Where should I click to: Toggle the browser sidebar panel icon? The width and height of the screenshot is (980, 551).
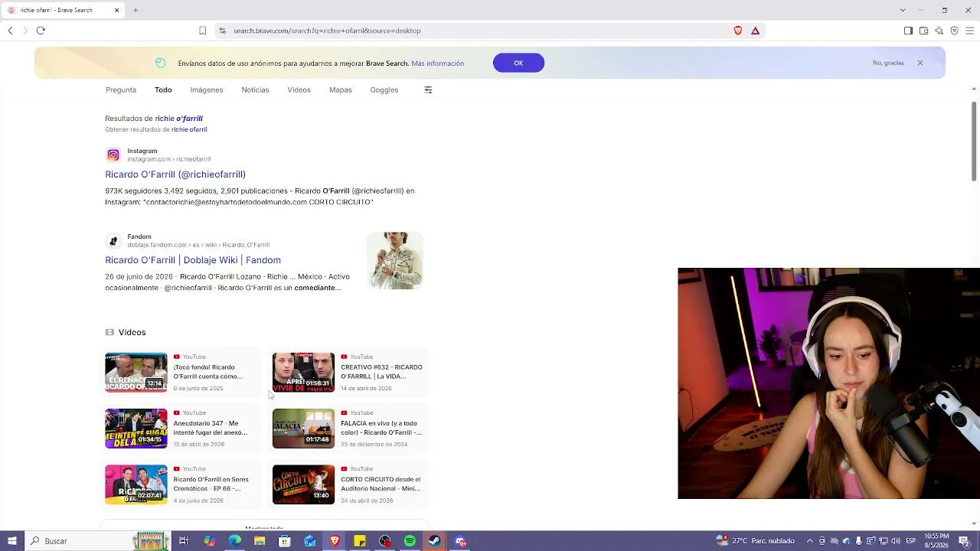pos(908,31)
